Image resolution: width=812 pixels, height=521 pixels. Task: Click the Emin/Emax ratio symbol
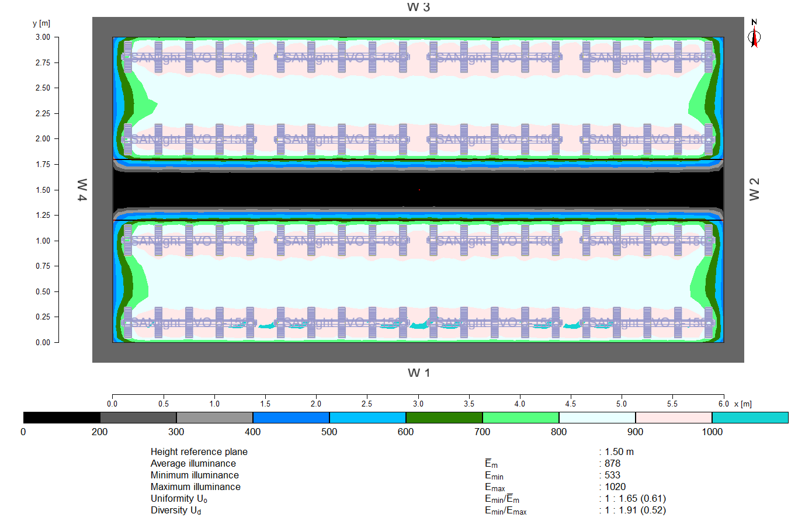506,510
